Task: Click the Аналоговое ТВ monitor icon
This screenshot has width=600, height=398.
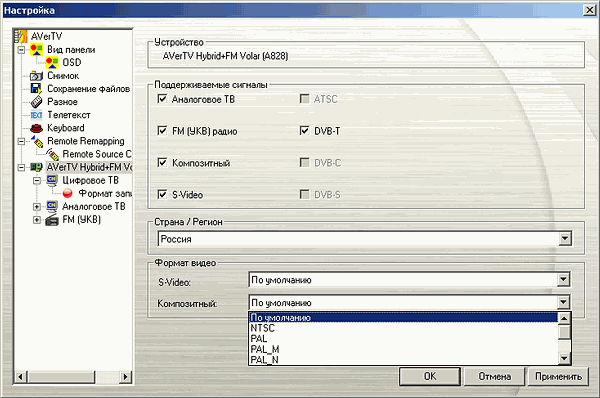Action: (52, 207)
